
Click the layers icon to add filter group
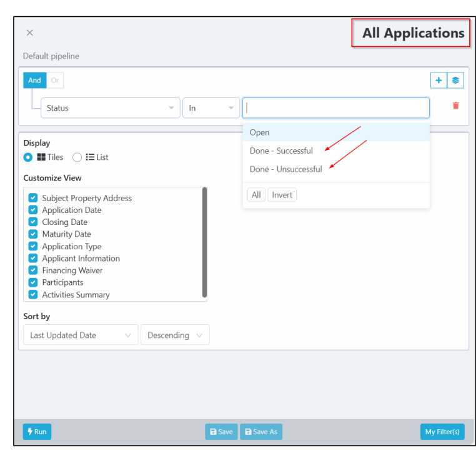click(456, 81)
